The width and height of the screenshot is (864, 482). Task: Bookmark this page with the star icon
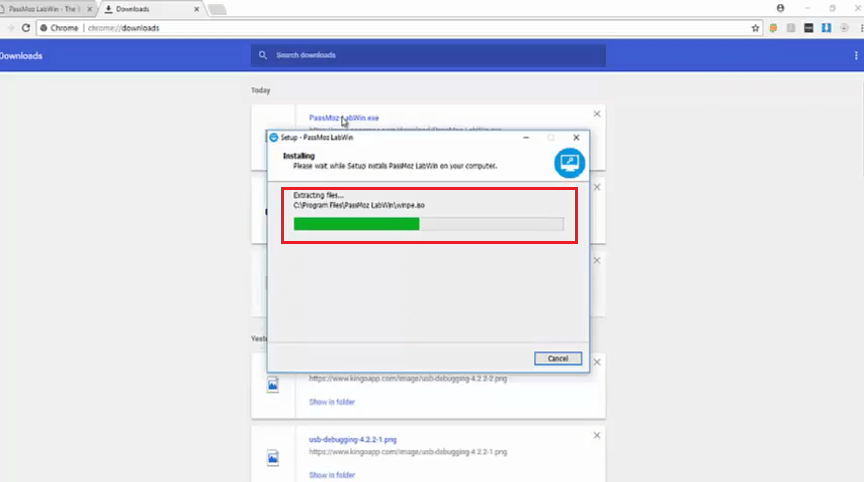755,28
